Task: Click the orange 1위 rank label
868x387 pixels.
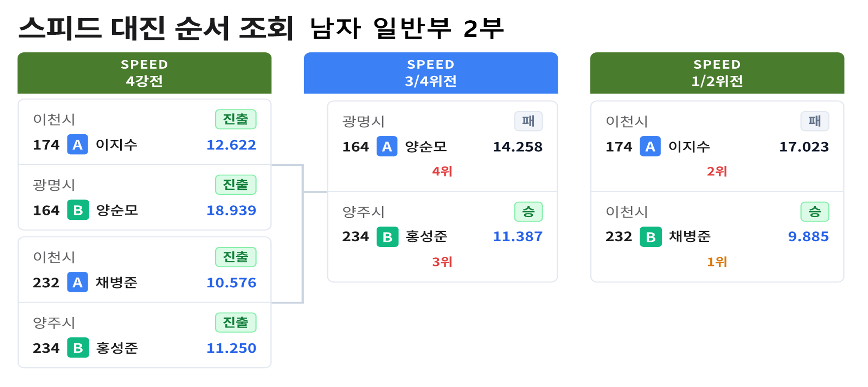Action: [x=717, y=262]
